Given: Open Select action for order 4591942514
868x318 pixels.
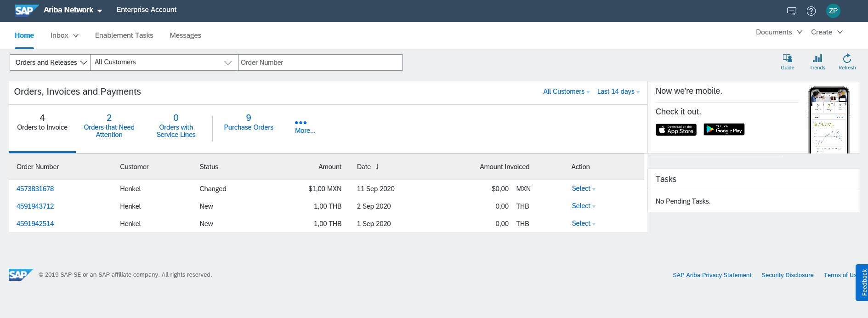Looking at the screenshot, I should pyautogui.click(x=584, y=223).
